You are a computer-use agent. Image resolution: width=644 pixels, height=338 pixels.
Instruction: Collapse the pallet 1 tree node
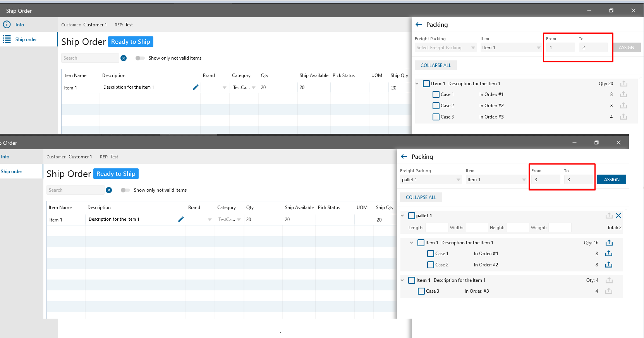(x=402, y=216)
